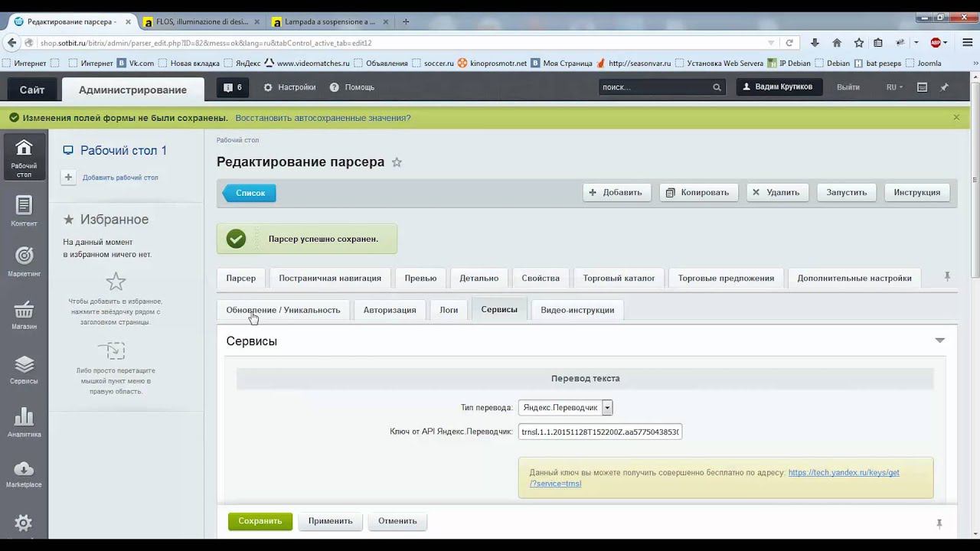This screenshot has width=980, height=551.
Task: Click the Запустить button
Action: (847, 193)
